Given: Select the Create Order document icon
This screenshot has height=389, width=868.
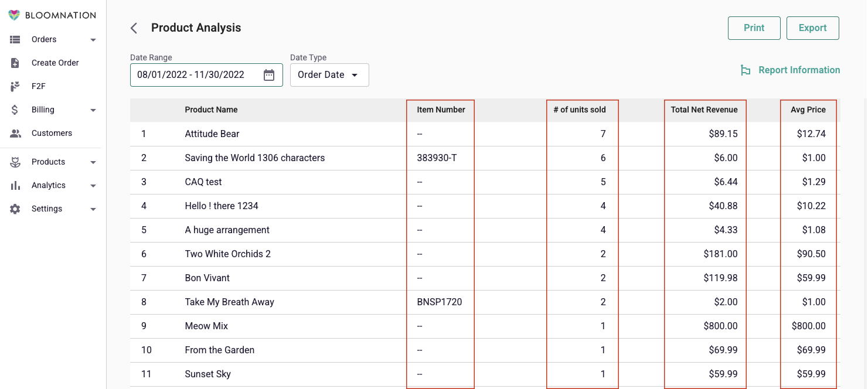Looking at the screenshot, I should pos(15,63).
